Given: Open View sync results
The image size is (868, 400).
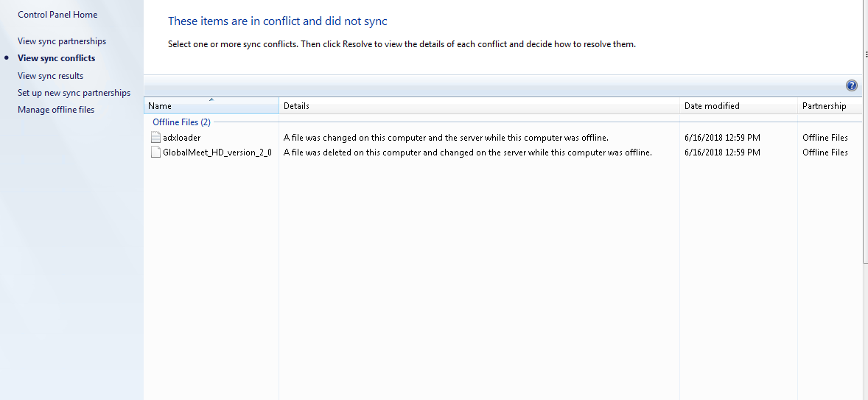Looking at the screenshot, I should (50, 76).
